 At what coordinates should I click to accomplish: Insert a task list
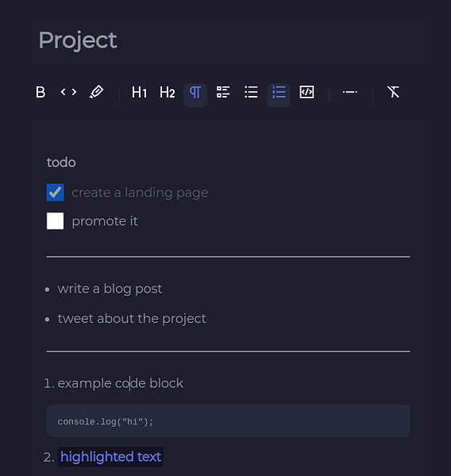pos(223,92)
